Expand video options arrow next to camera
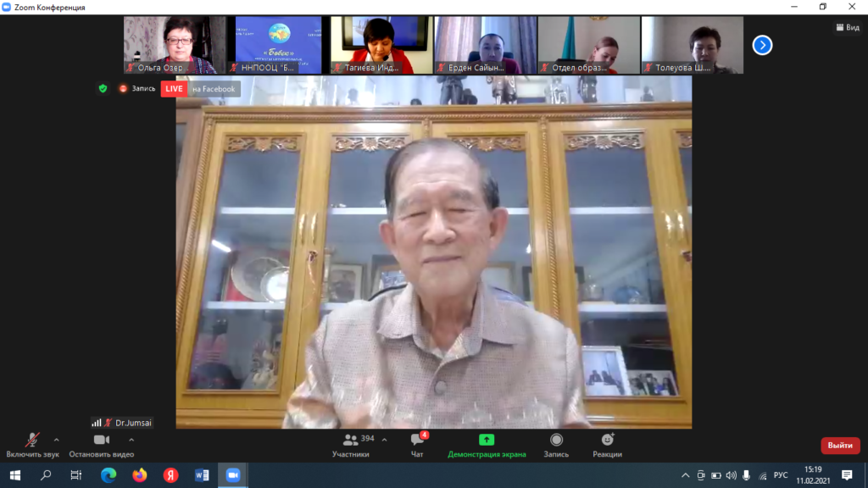The height and width of the screenshot is (488, 868). pos(131,440)
